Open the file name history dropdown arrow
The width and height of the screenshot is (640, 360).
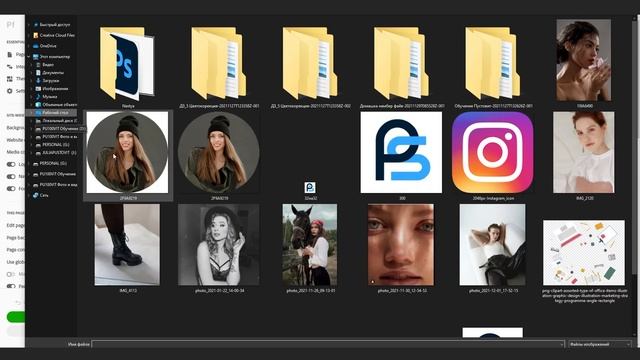pos(562,344)
